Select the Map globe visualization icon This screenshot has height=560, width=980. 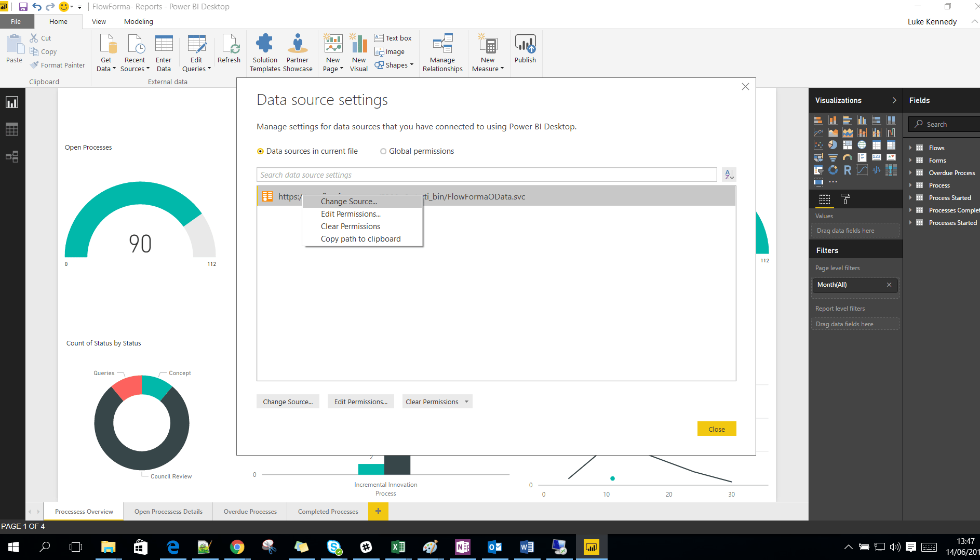pos(862,145)
